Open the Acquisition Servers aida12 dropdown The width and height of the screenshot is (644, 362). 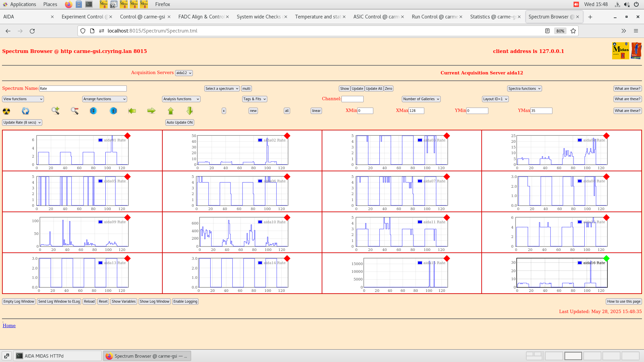pyautogui.click(x=184, y=73)
